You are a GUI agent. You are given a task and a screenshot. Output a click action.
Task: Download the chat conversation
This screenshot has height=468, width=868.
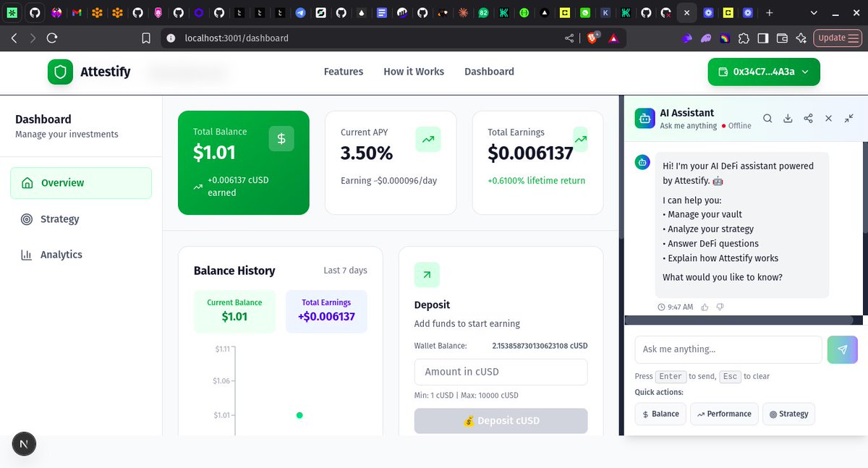[x=788, y=118]
